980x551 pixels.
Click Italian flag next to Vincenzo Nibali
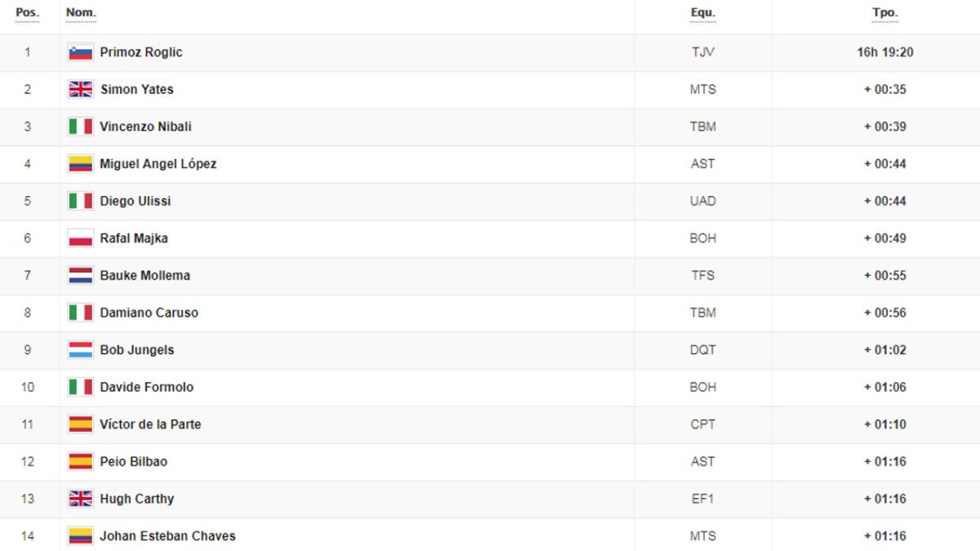coord(80,127)
